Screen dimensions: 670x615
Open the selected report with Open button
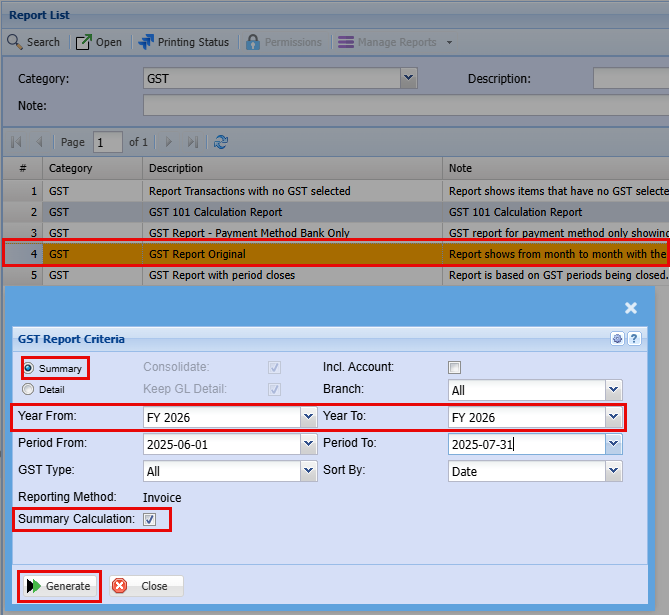[99, 42]
